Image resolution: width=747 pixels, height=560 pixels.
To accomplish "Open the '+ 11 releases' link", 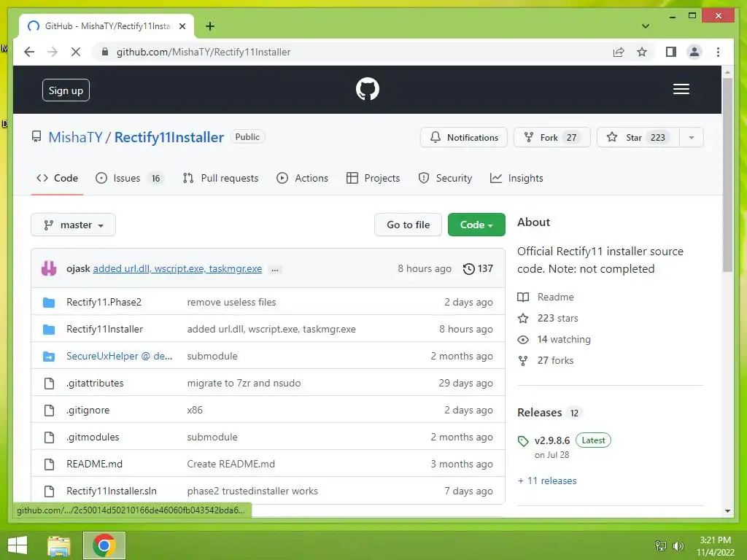I will click(x=547, y=481).
